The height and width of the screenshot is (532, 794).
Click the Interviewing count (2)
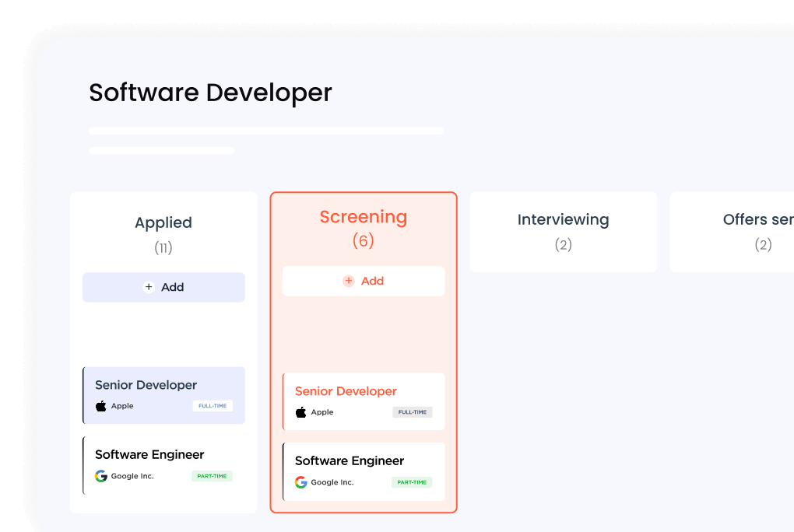[x=563, y=245]
